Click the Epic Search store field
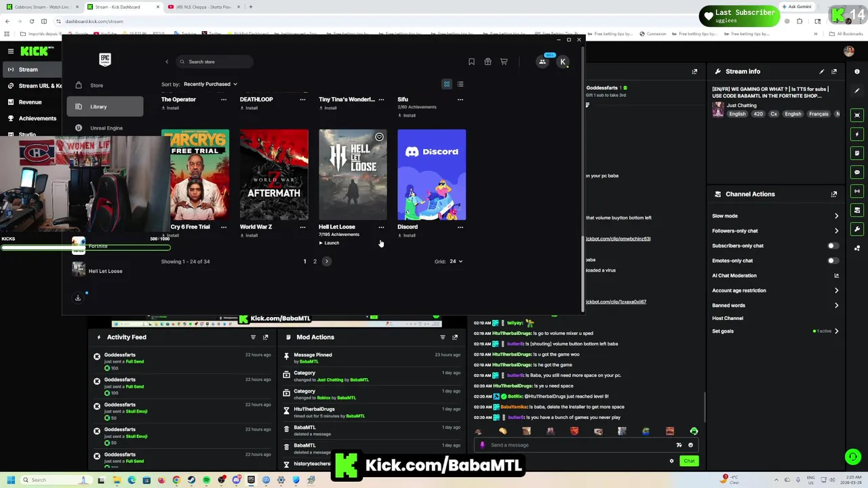The height and width of the screenshot is (488, 868). (x=215, y=62)
